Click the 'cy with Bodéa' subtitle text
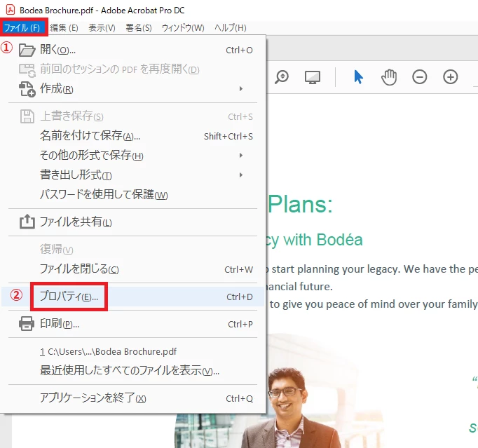The height and width of the screenshot is (448, 478). [314, 240]
